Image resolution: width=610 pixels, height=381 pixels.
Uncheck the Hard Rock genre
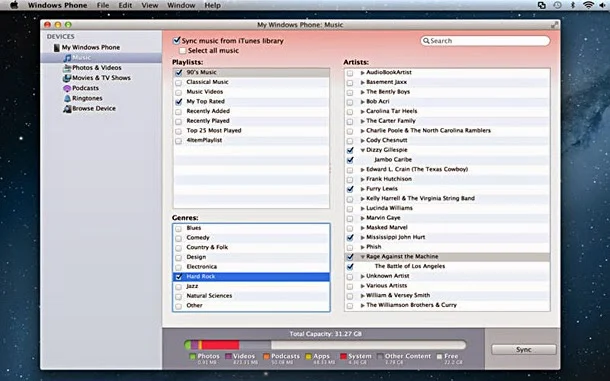pyautogui.click(x=179, y=277)
